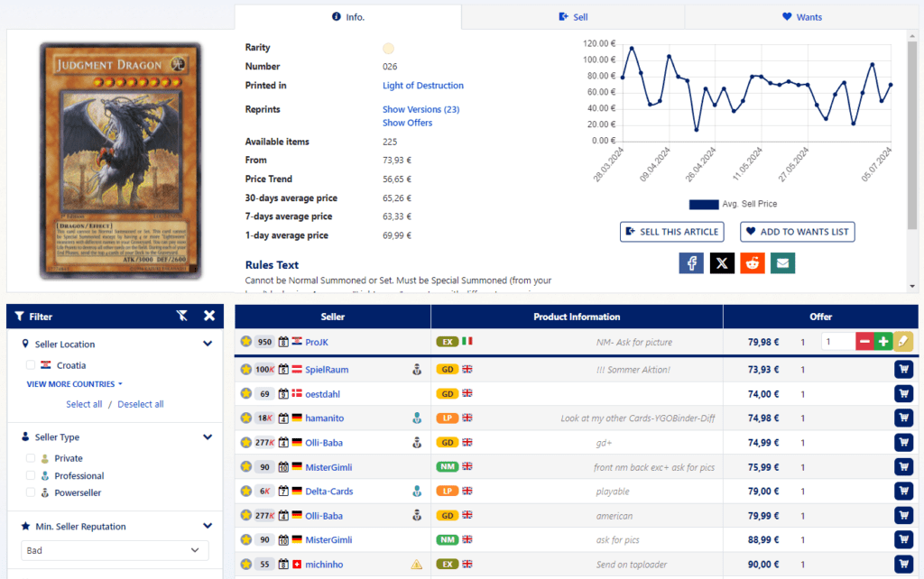
Task: Tick the Powerseller checkbox
Action: click(x=31, y=492)
